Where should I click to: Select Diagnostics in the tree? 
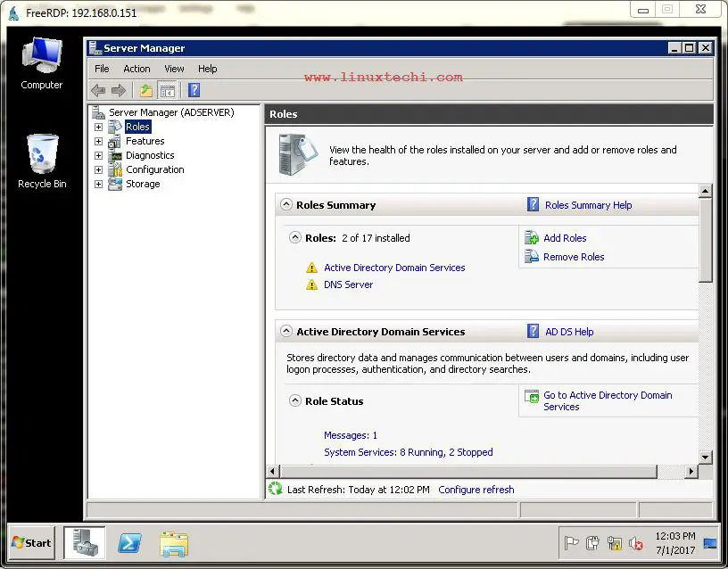pos(150,155)
